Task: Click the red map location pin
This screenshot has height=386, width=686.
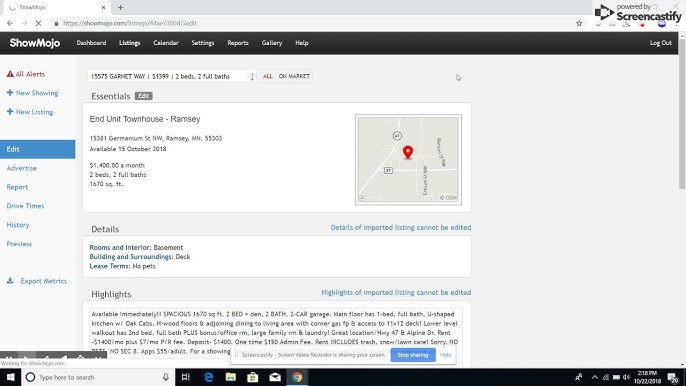Action: click(x=408, y=152)
